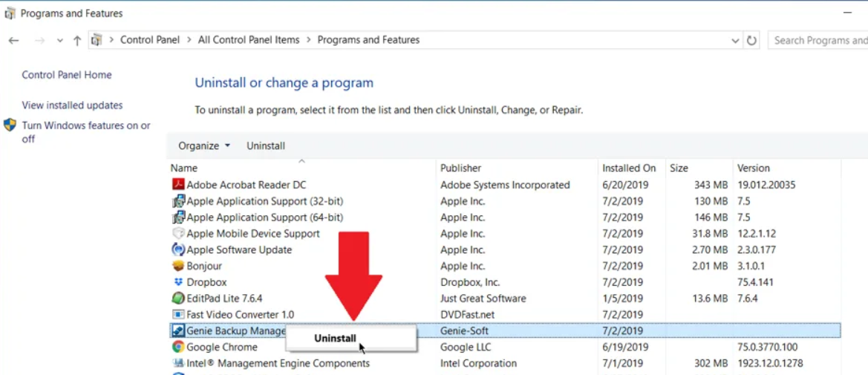Click the Apple Mobile Device Support icon
The width and height of the screenshot is (868, 375).
[178, 233]
